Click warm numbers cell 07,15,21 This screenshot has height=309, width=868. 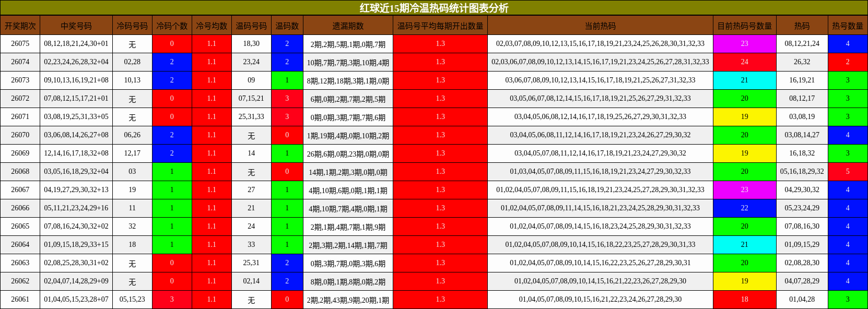[251, 99]
